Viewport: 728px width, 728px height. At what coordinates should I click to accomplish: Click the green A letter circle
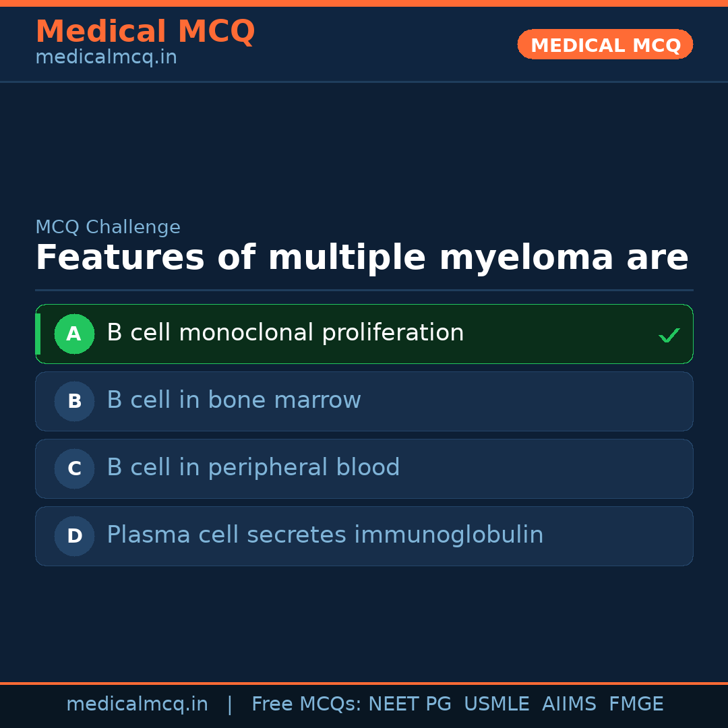pos(74,334)
